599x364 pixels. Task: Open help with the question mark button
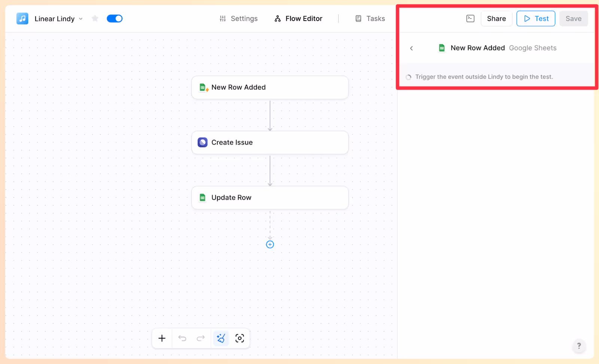[579, 346]
